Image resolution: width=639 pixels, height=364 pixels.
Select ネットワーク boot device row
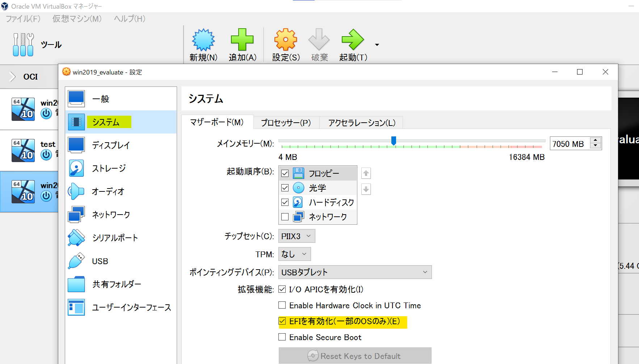[x=318, y=217]
